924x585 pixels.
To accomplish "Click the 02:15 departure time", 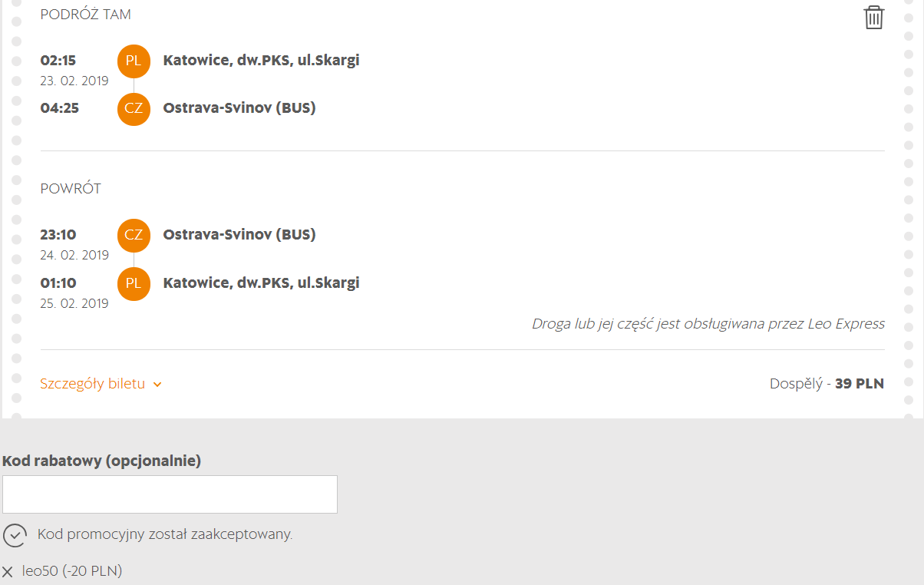I will [x=58, y=61].
